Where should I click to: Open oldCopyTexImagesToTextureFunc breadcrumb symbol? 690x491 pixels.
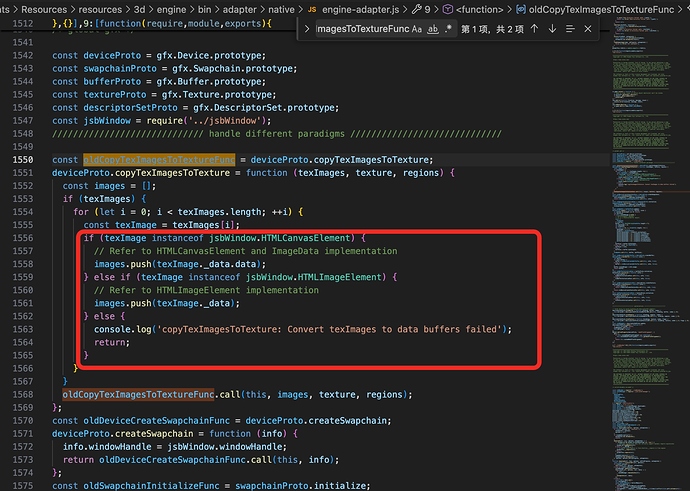pyautogui.click(x=601, y=9)
